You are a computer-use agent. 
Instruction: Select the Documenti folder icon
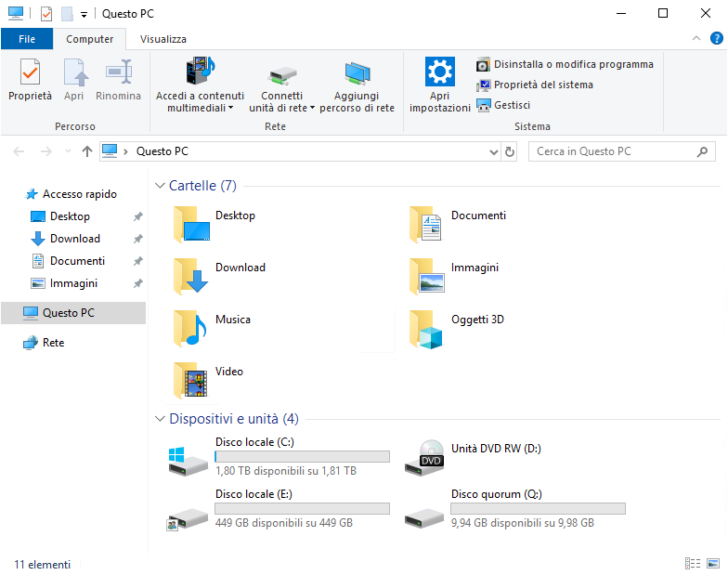click(427, 225)
